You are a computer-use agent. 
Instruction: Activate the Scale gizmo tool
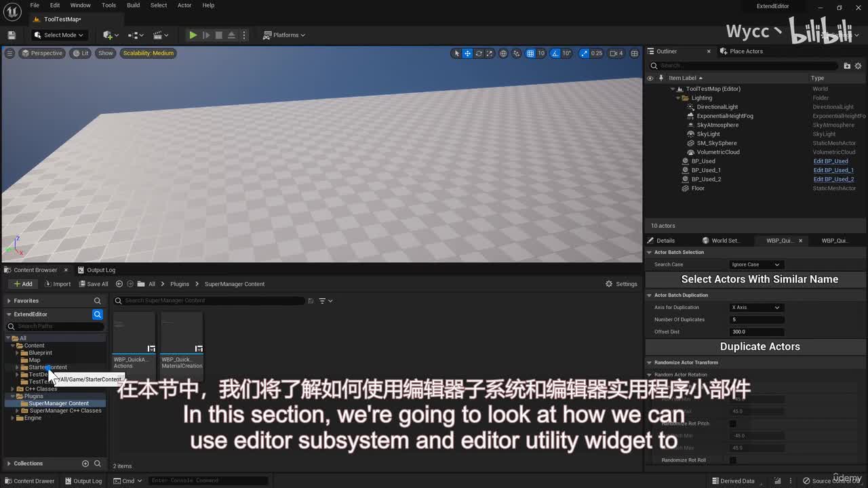click(x=490, y=53)
